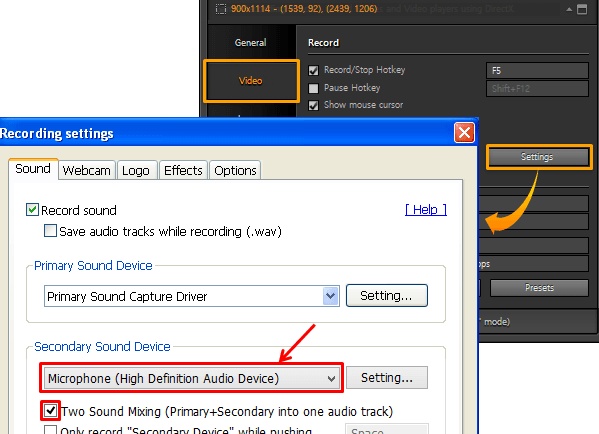Collapse panel using the up-arrow icon

pos(569,9)
